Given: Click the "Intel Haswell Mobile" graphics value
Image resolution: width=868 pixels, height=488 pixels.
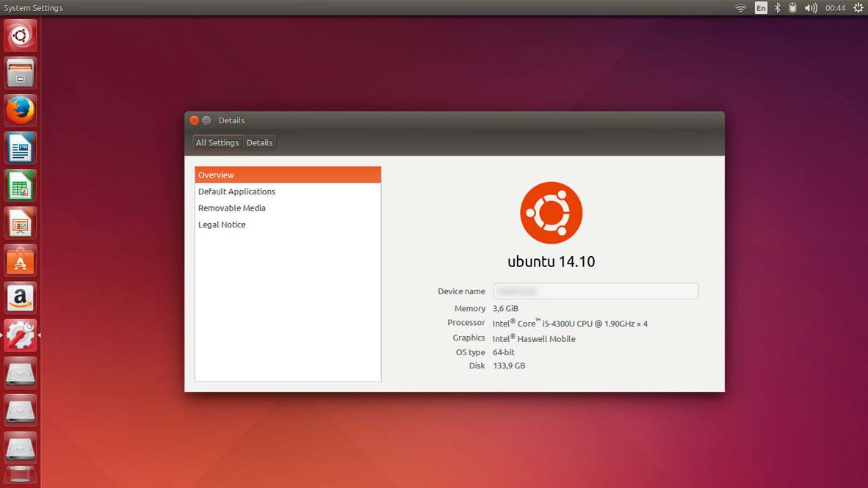Looking at the screenshot, I should tap(534, 338).
